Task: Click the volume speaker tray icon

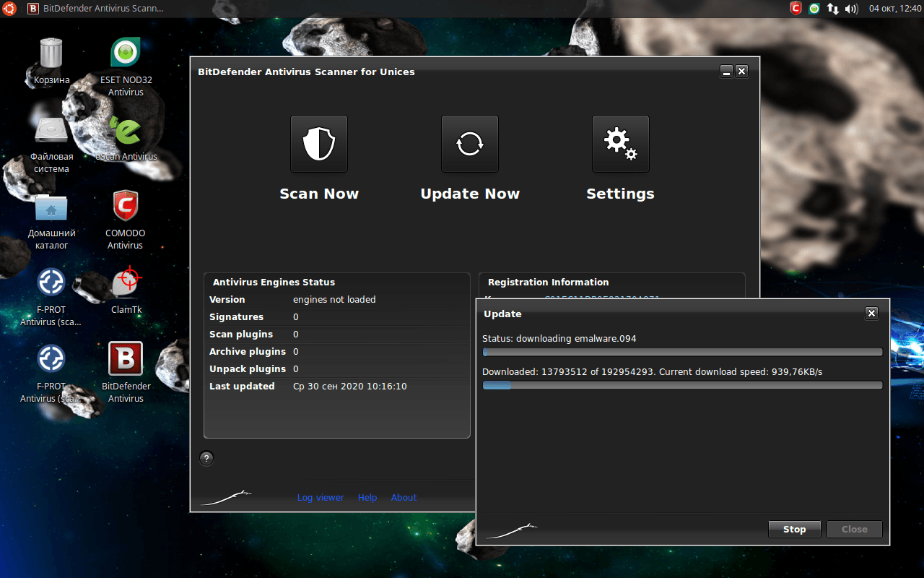Action: click(851, 9)
